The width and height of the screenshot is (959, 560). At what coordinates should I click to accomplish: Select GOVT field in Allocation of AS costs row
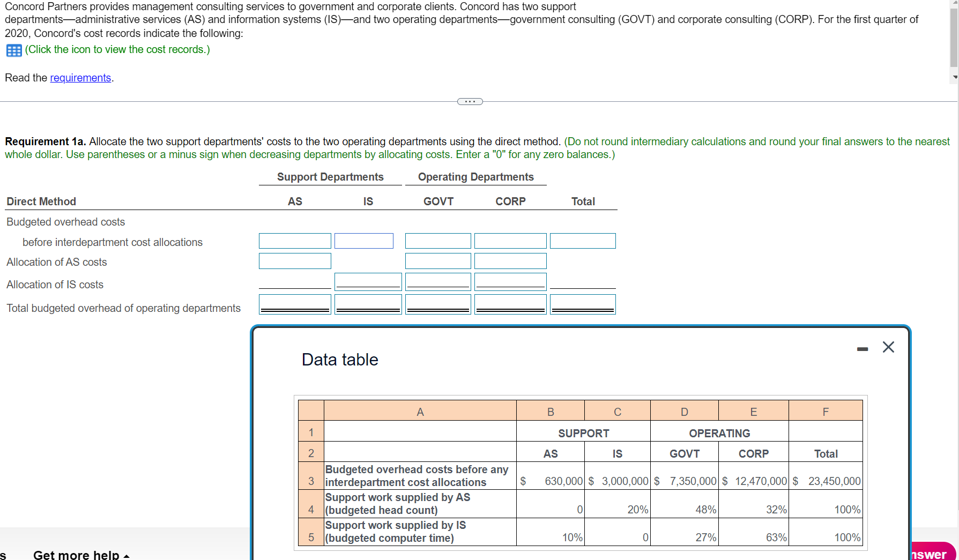pos(437,261)
